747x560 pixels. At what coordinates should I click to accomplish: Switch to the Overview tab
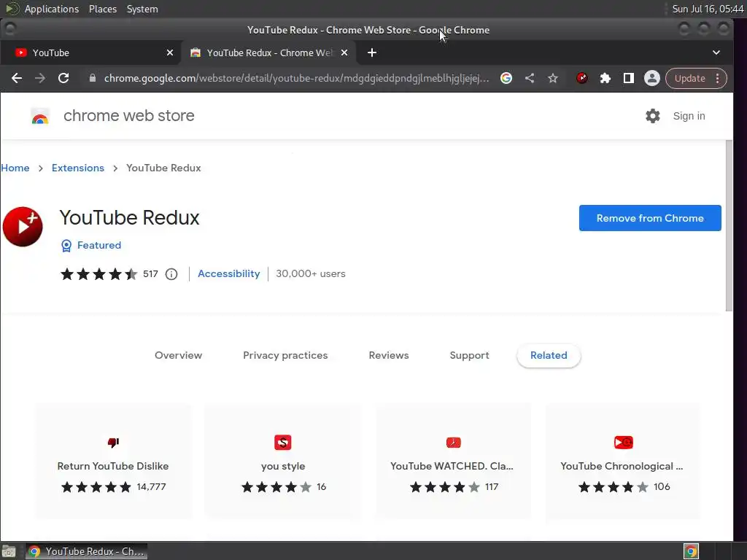point(178,355)
